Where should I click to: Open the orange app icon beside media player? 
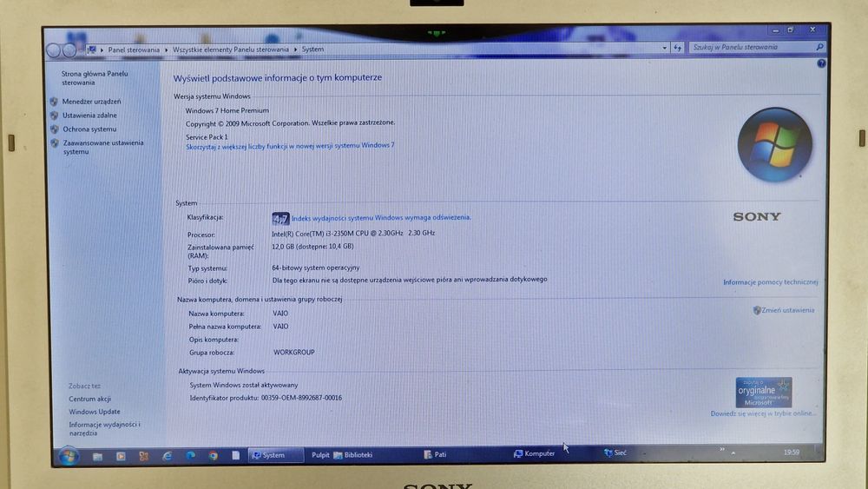coord(144,456)
